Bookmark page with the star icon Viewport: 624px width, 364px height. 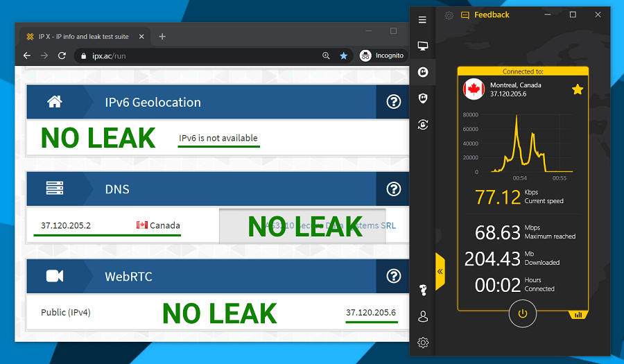(x=343, y=55)
